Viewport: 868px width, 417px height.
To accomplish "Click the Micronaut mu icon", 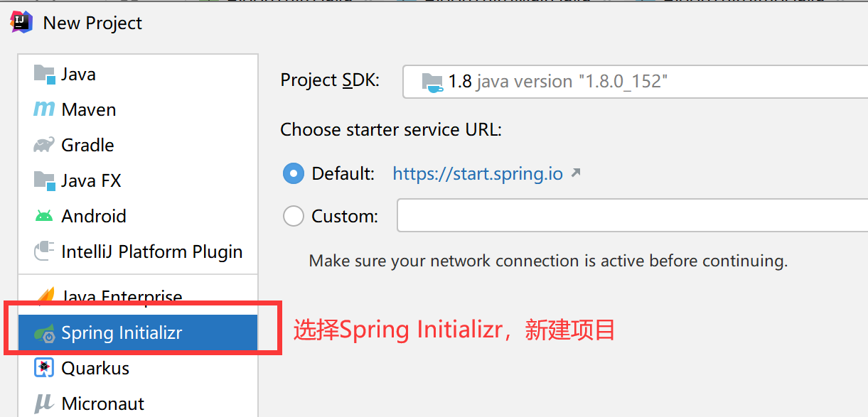I will [x=44, y=404].
